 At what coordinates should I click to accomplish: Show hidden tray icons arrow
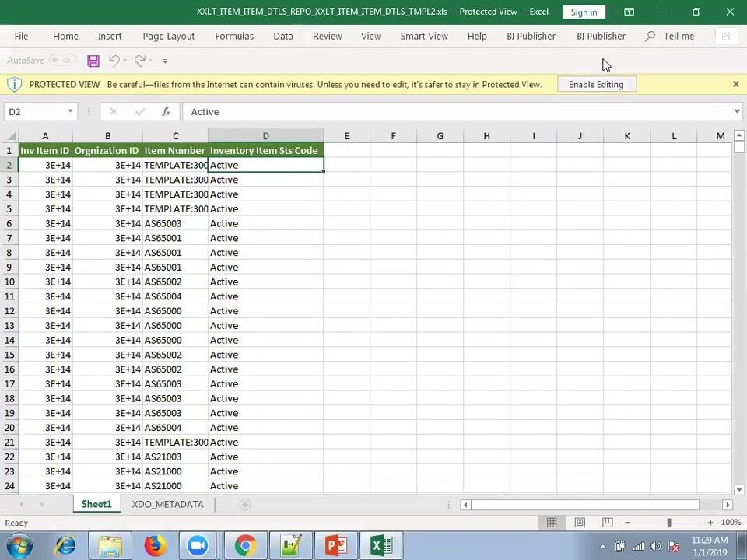click(602, 547)
